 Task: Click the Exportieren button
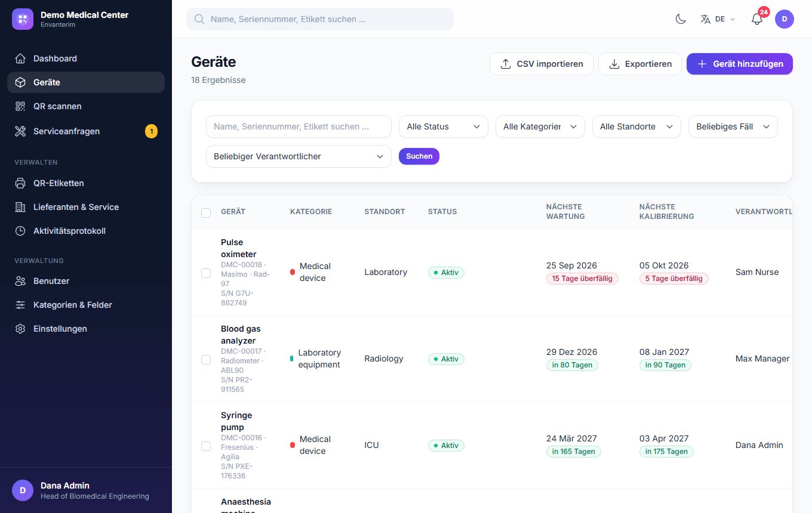click(640, 64)
